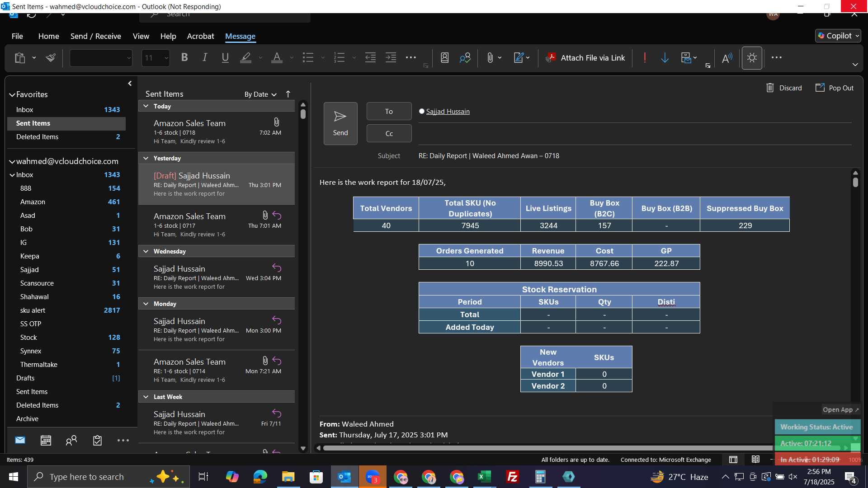Open highlight color dropdown arrow
The height and width of the screenshot is (488, 868).
tap(260, 58)
